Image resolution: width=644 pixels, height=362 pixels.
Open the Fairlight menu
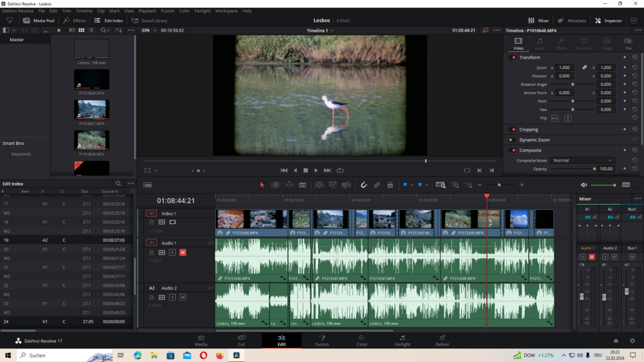click(202, 11)
